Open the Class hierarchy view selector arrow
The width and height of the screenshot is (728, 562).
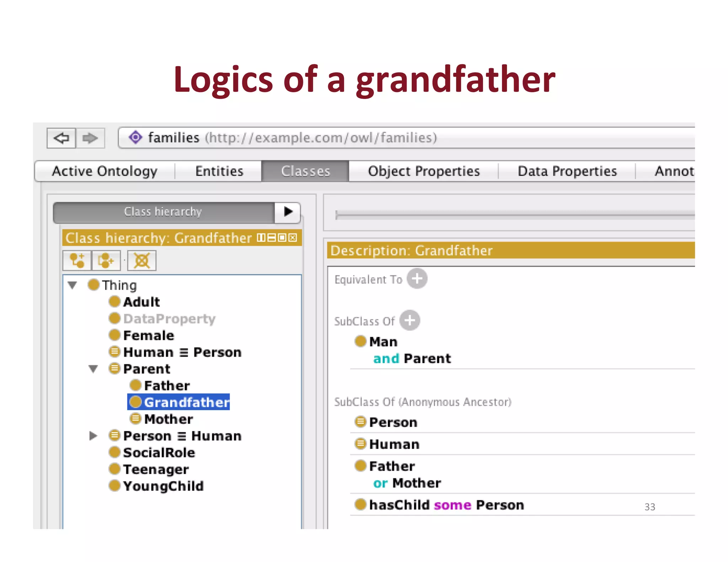pos(288,212)
